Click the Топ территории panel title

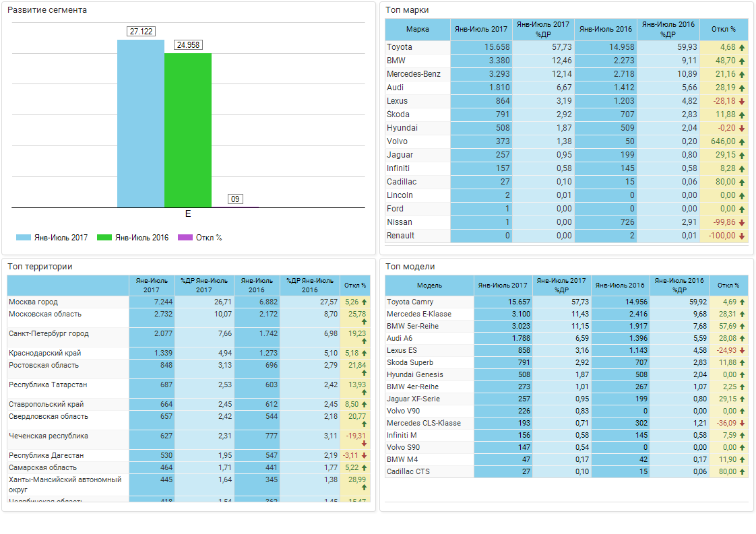pos(40,267)
